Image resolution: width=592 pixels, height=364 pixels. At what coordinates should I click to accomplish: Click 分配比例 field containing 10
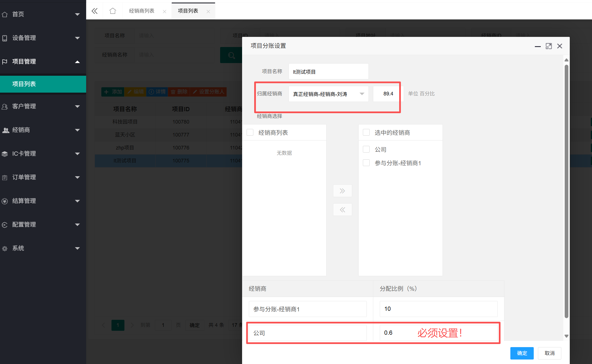click(x=438, y=309)
